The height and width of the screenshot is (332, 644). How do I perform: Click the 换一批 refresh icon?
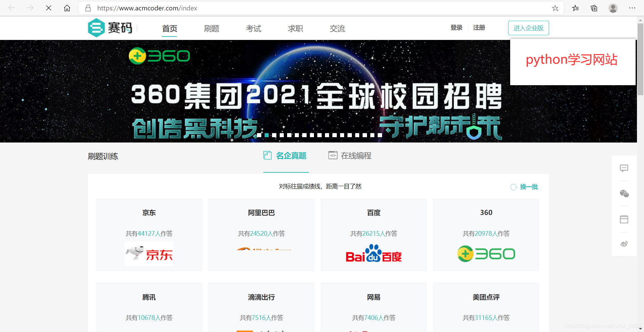(514, 187)
